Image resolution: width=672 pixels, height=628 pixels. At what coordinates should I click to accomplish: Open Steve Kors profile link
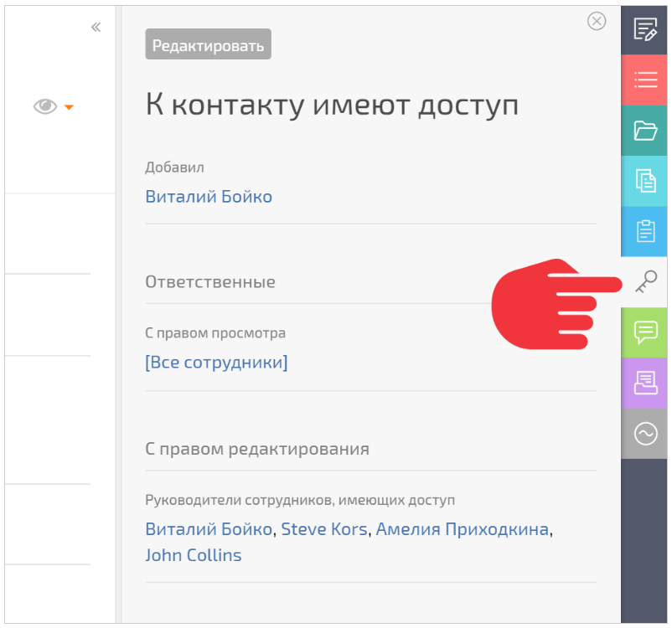tap(323, 529)
